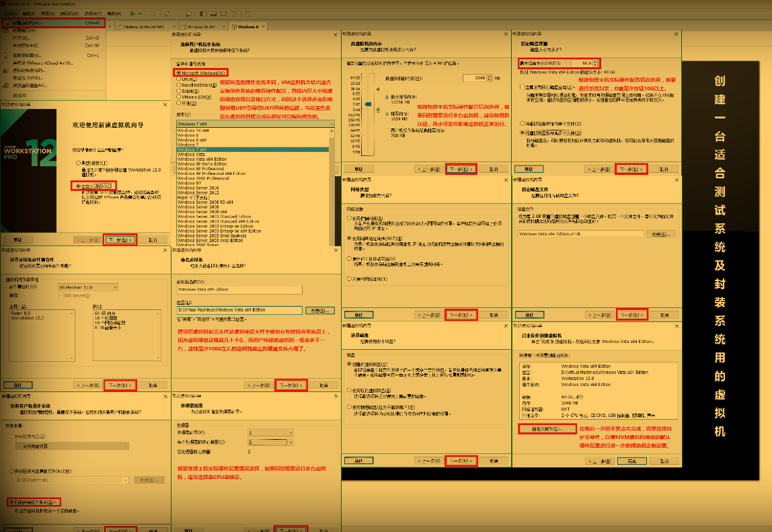The height and width of the screenshot is (532, 772).
Task: Click the Take Snapshot toolbar icon
Action: click(x=167, y=13)
